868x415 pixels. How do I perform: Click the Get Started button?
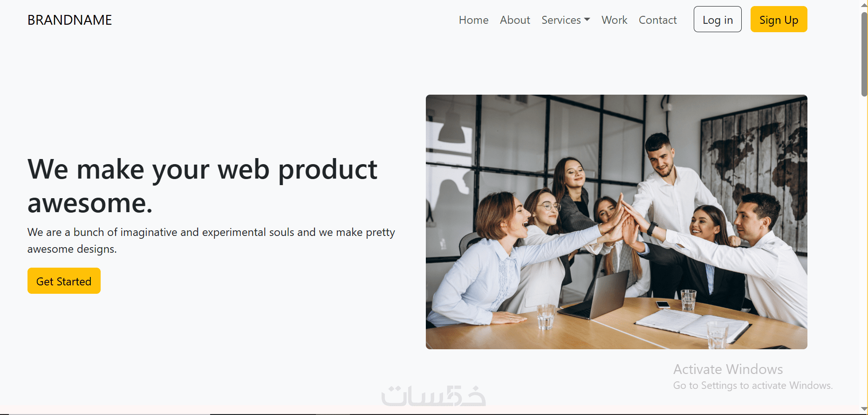pos(64,281)
